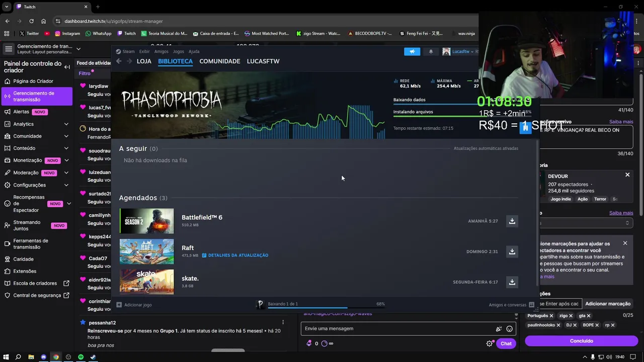This screenshot has height=362, width=644.
Task: Expand Conteúdo section in sidebar
Action: click(x=66, y=148)
